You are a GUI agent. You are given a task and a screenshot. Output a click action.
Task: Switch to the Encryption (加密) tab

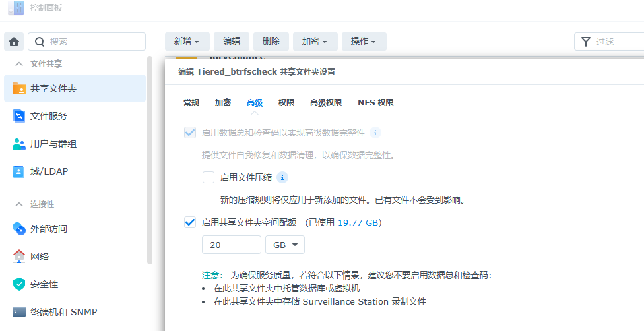(x=222, y=103)
